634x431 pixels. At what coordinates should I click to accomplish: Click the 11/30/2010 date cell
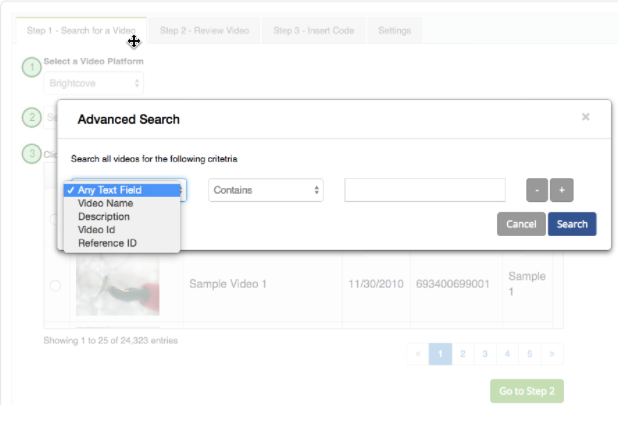click(x=376, y=284)
